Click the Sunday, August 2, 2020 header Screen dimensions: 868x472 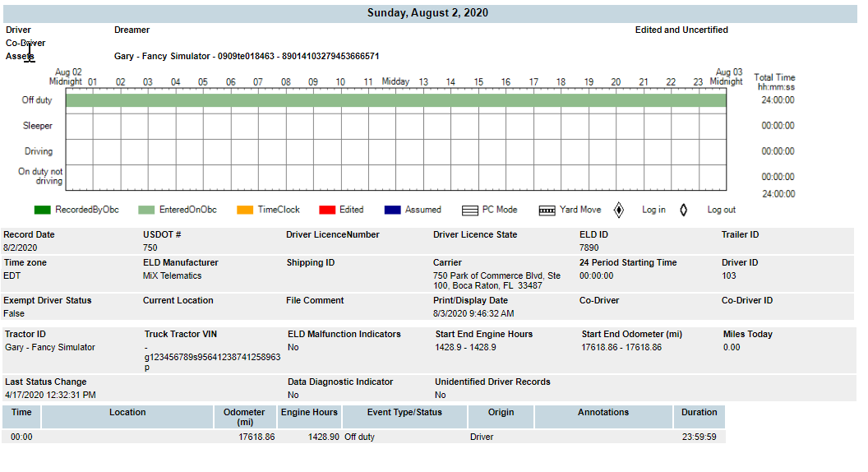[x=428, y=12]
